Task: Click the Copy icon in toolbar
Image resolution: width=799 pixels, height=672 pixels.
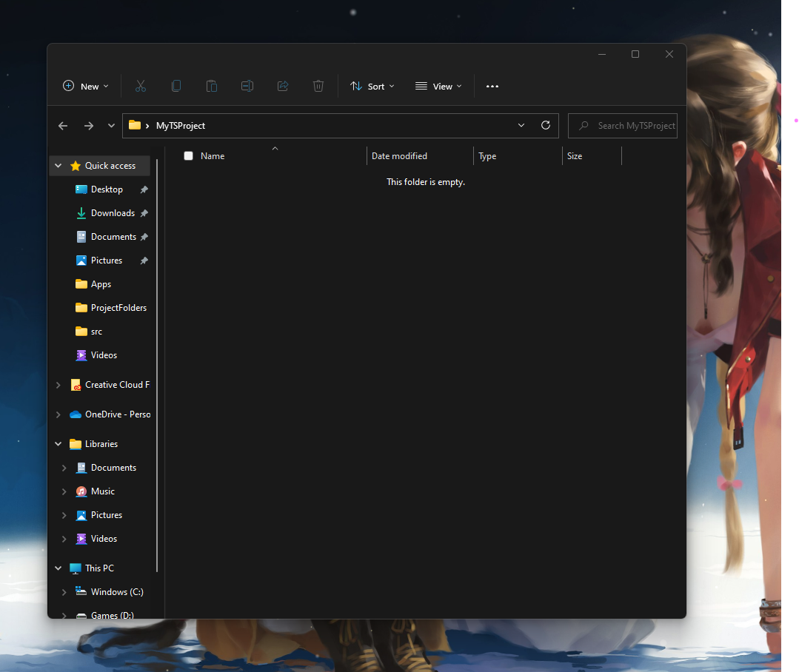Action: click(x=176, y=86)
